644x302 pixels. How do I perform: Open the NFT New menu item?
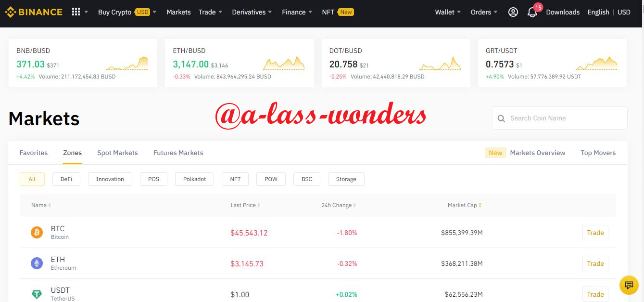(x=338, y=12)
